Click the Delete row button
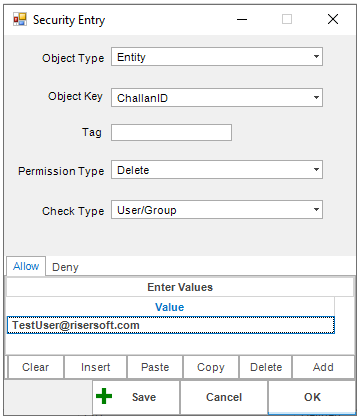The height and width of the screenshot is (418, 360). click(266, 367)
